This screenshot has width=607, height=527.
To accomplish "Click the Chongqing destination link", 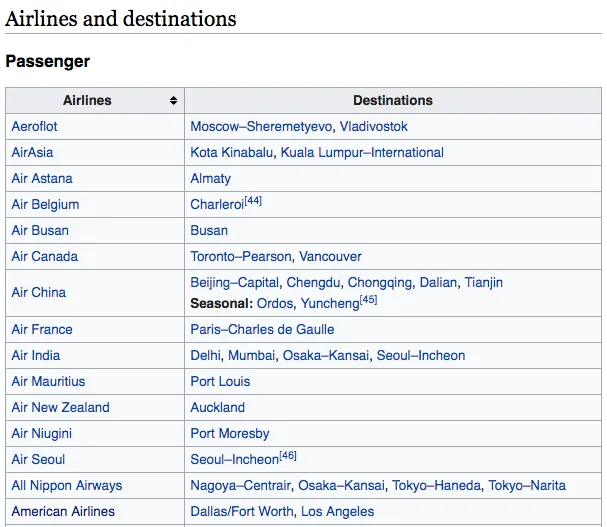I will 379,283.
